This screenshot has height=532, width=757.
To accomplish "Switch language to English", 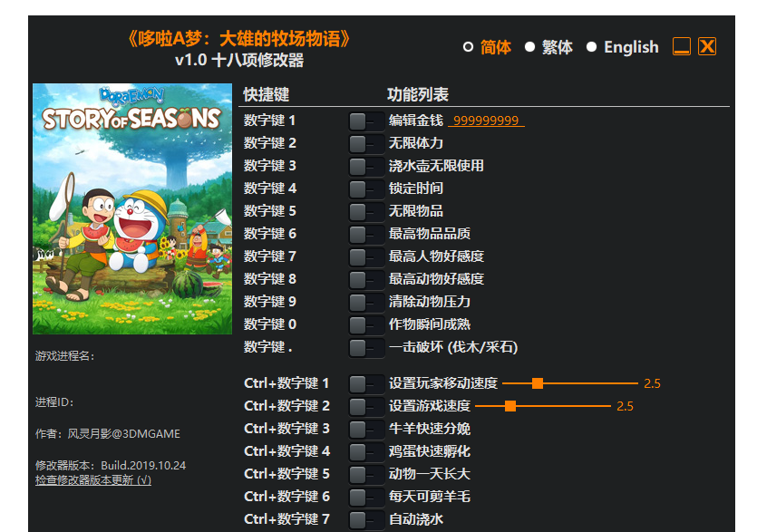I will click(x=591, y=47).
